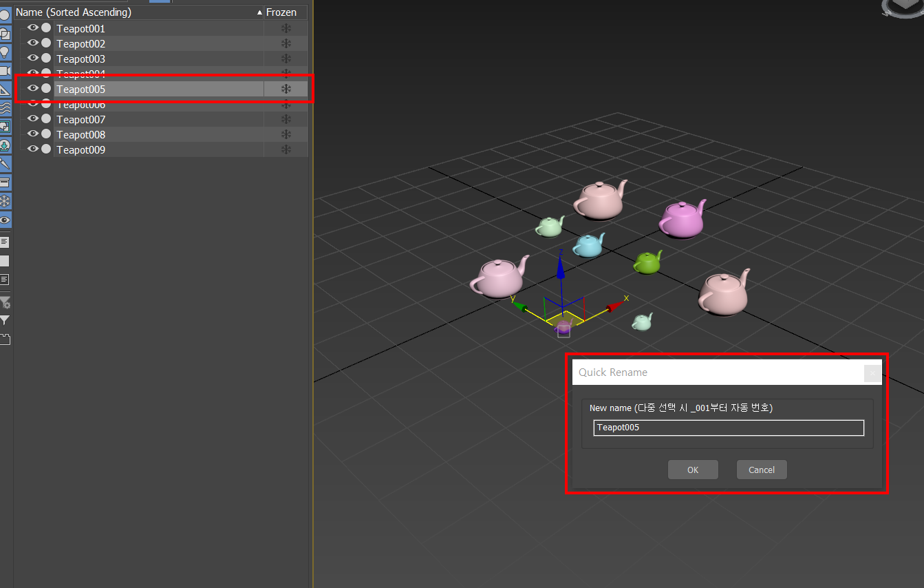
Task: Freeze Teapot007 with its snowflake toggle
Action: 286,119
